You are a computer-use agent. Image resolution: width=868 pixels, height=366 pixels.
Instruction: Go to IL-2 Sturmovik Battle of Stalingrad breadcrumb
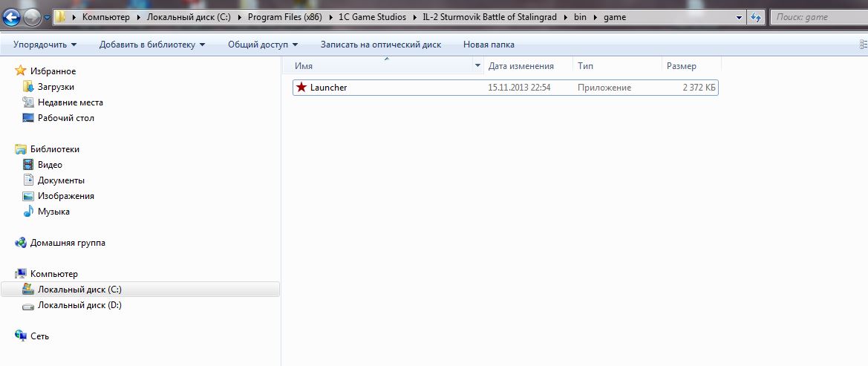489,16
